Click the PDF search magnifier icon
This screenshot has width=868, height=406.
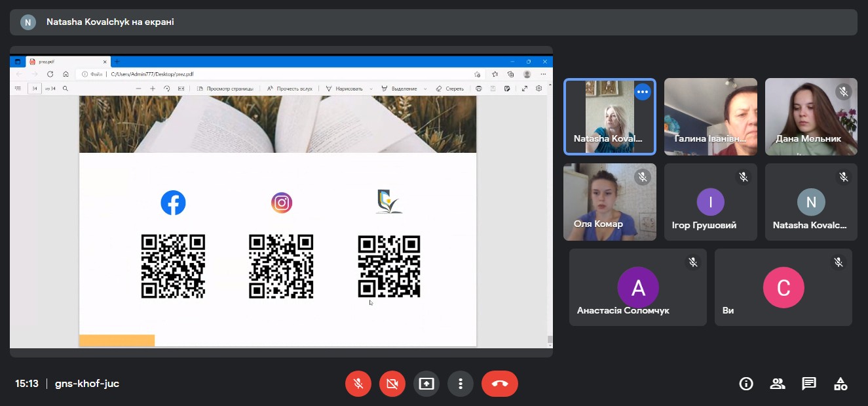pos(66,88)
